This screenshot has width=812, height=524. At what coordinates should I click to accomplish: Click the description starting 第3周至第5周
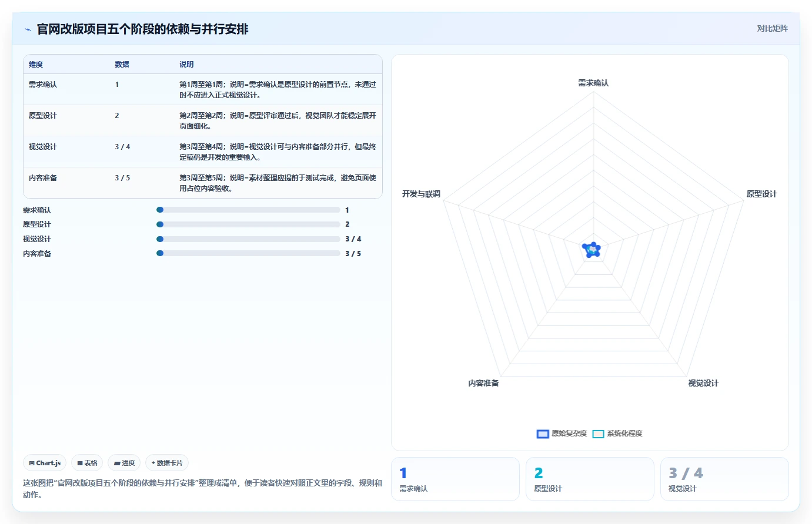(278, 183)
